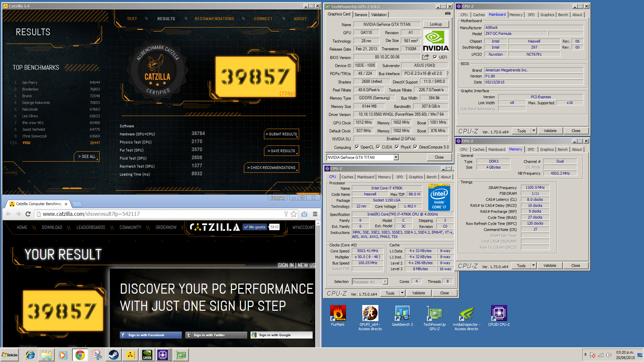This screenshot has width=644, height=362.
Task: Switch to GPU-Z taskbar icon
Action: click(x=181, y=355)
